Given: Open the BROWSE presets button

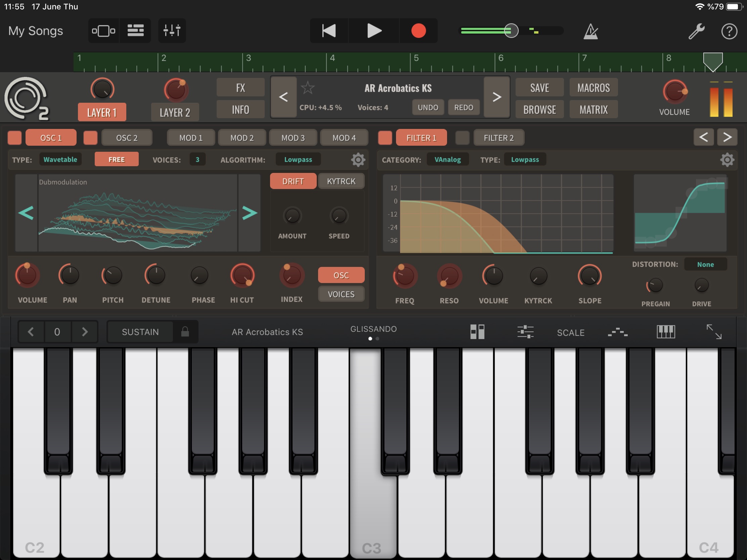Looking at the screenshot, I should [539, 109].
